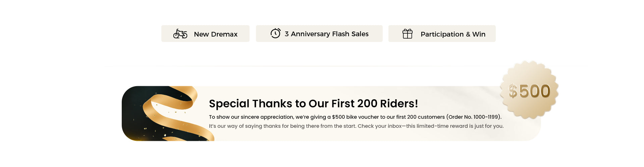Click the e-bike icon beside New Dremax
The height and width of the screenshot is (167, 644).
(x=180, y=34)
